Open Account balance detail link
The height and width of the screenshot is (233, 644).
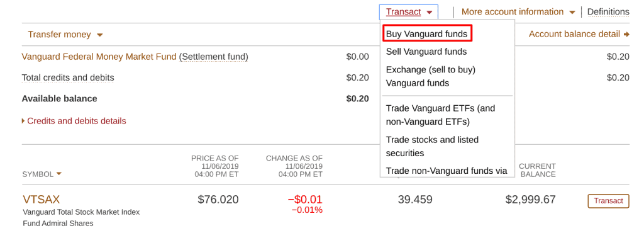(x=574, y=35)
